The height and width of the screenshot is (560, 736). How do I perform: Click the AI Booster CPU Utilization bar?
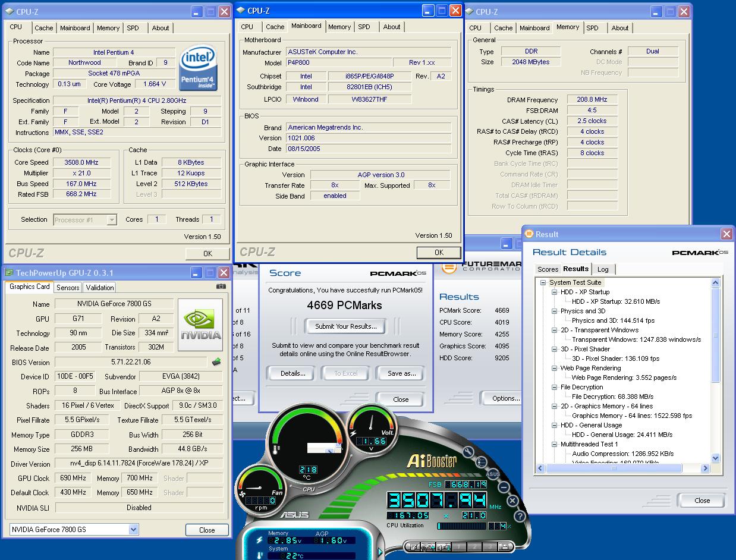[461, 526]
